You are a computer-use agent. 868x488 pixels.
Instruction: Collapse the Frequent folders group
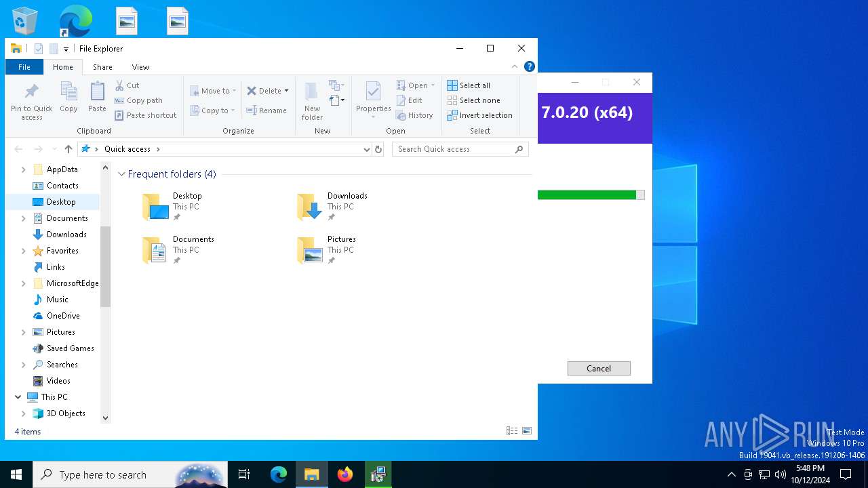tap(122, 174)
